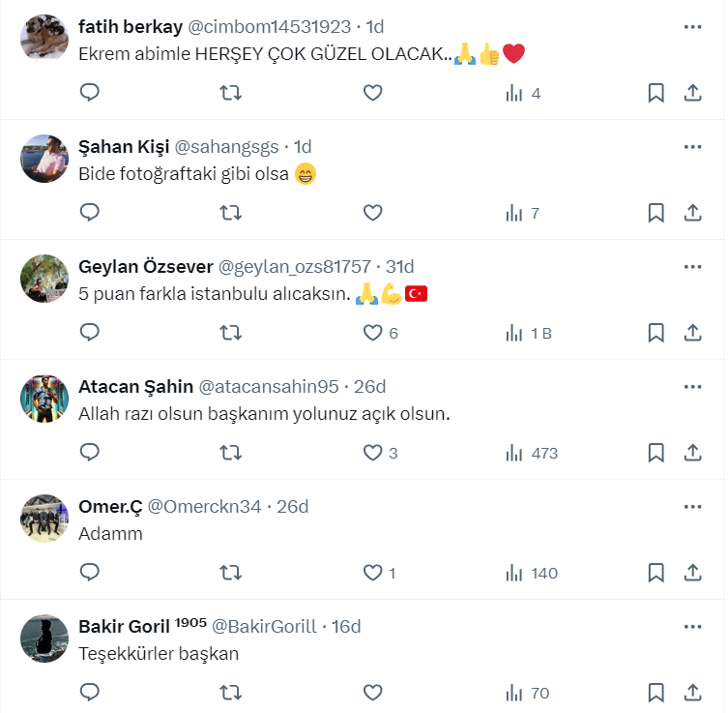The image size is (728, 713).
Task: Expand more menu on Atacan Şahin's tweet
Action: click(692, 386)
